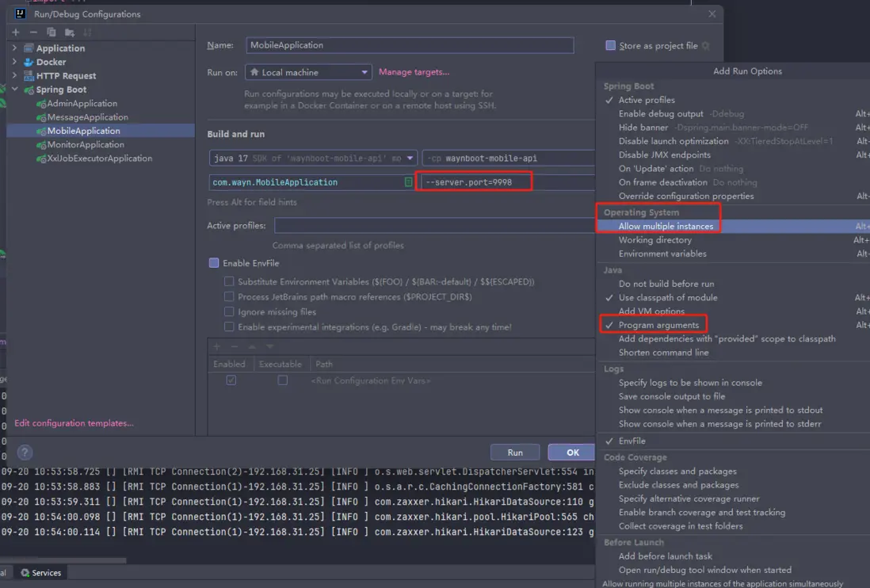The width and height of the screenshot is (870, 588).
Task: Click the com.wayn.MobileApplication main class field
Action: [312, 182]
